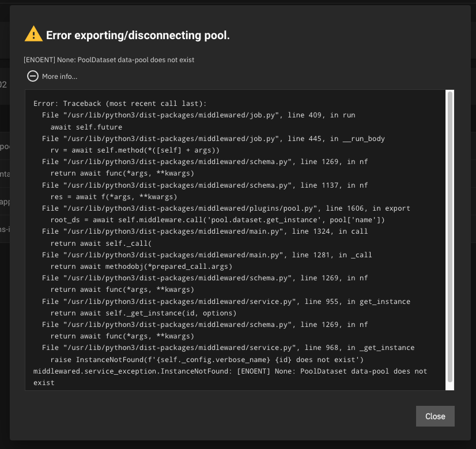Click the service.py line 955 get_instance entry
Viewport: 476px width, 449px height.
pos(226,302)
